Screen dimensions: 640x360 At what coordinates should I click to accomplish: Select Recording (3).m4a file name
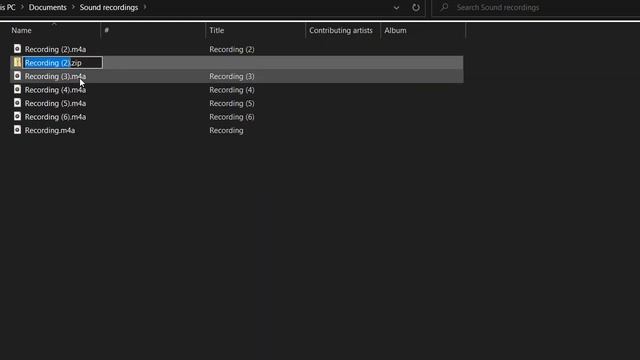55,76
